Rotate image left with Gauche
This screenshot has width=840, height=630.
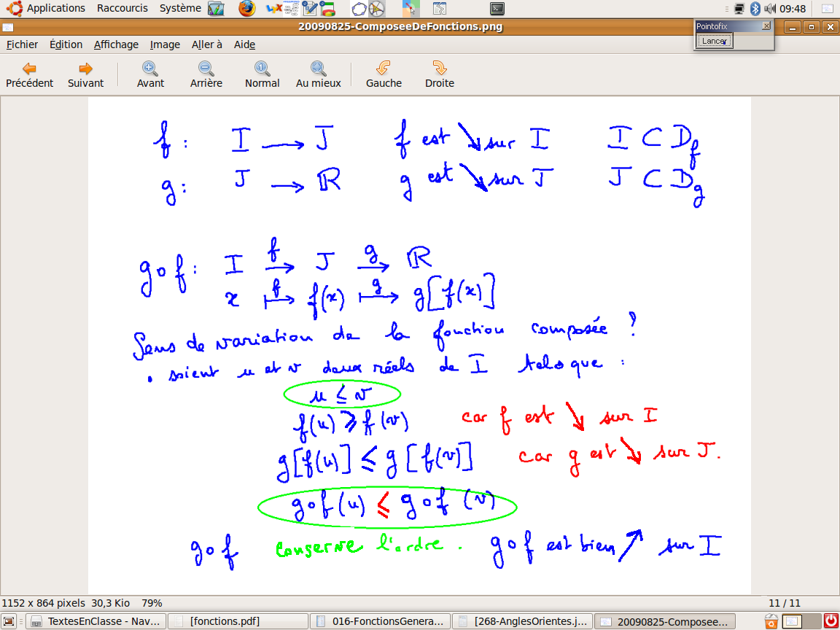point(384,74)
